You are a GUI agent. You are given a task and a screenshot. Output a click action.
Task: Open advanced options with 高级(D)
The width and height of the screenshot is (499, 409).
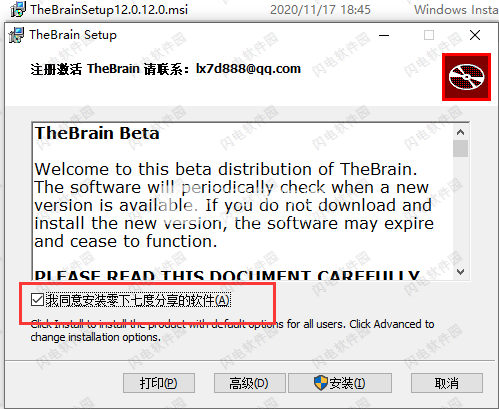click(x=250, y=383)
